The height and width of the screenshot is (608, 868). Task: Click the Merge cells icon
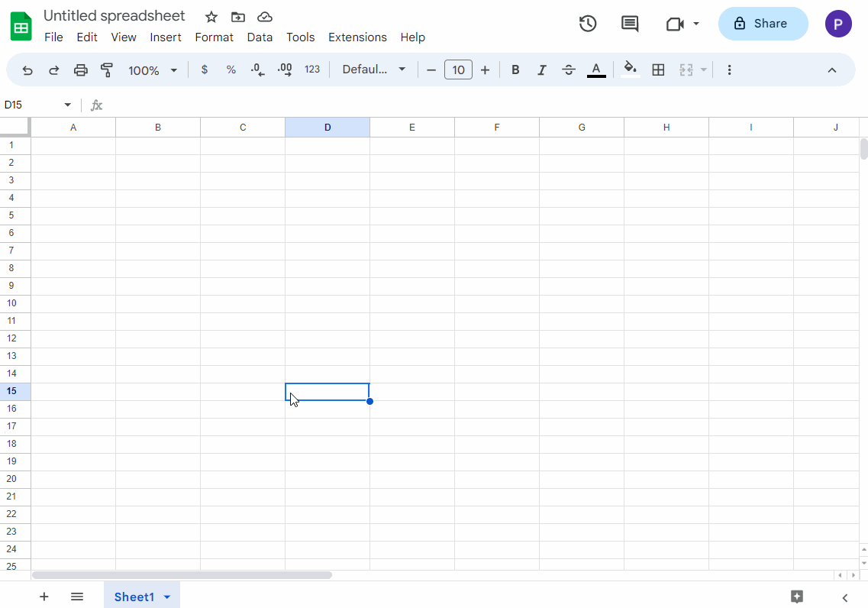click(686, 70)
